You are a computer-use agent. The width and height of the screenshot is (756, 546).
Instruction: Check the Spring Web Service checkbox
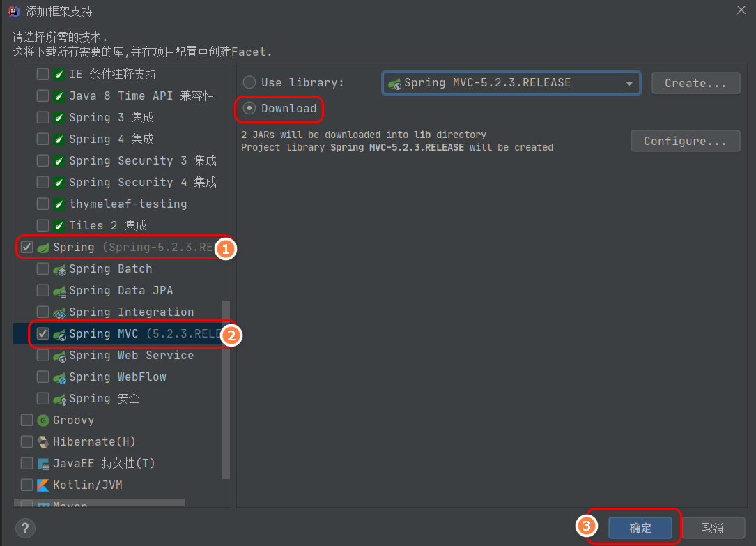coord(43,356)
